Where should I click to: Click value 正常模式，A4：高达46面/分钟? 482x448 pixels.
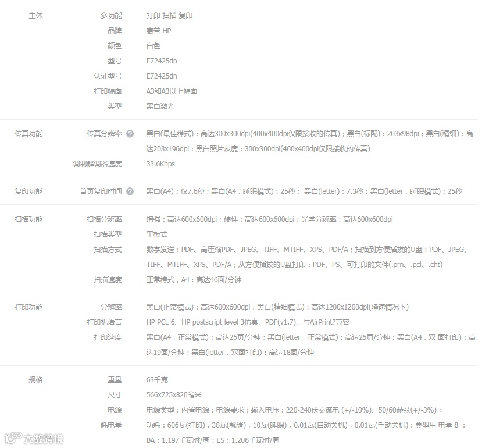[194, 280]
